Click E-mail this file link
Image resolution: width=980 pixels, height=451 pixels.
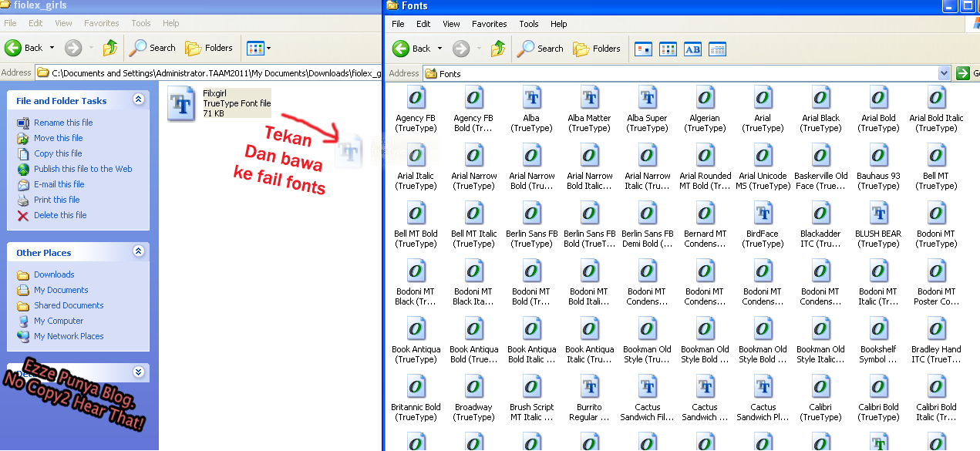pos(59,184)
